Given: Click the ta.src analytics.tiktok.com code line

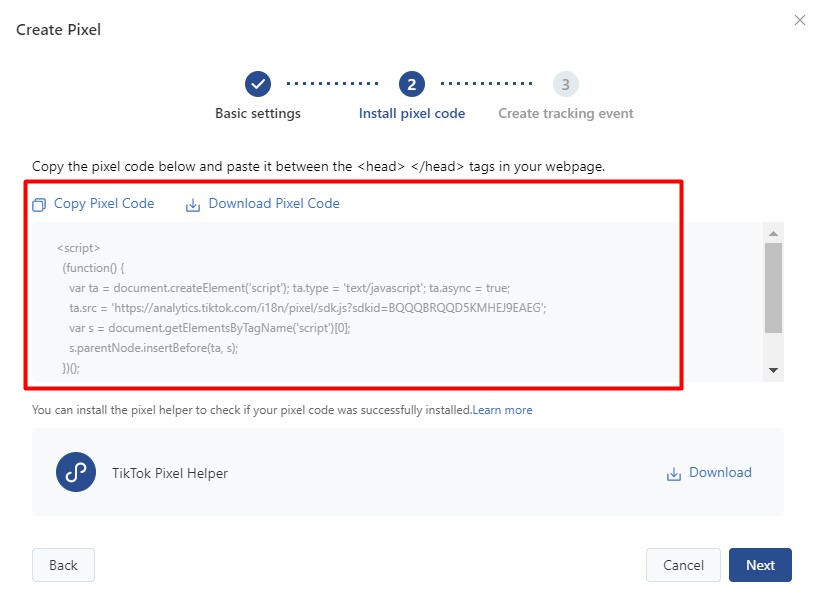Looking at the screenshot, I should tap(308, 308).
